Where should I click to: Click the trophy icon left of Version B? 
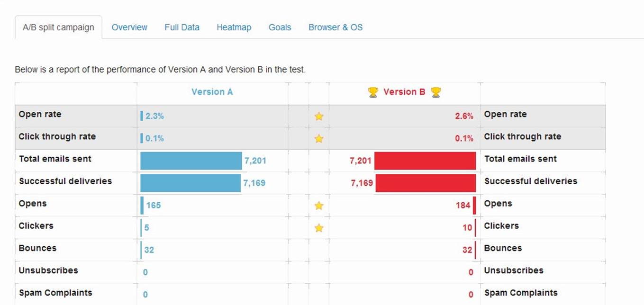pyautogui.click(x=373, y=92)
